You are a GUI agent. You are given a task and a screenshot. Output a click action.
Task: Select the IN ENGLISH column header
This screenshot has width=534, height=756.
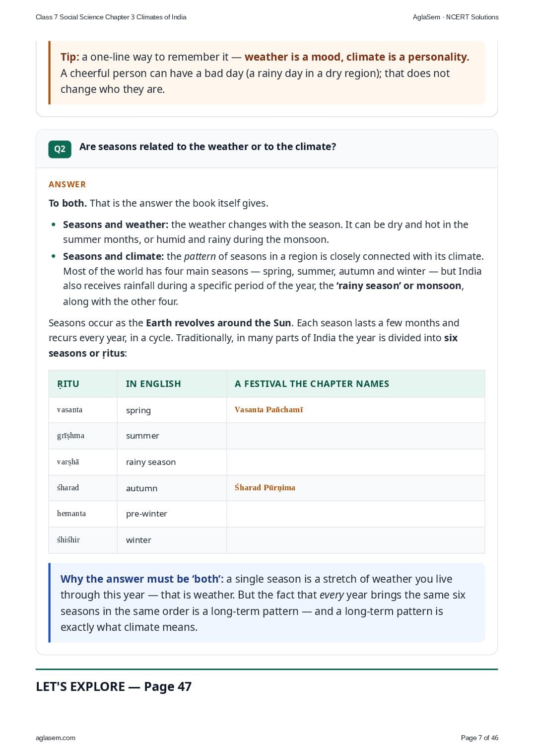coord(153,383)
